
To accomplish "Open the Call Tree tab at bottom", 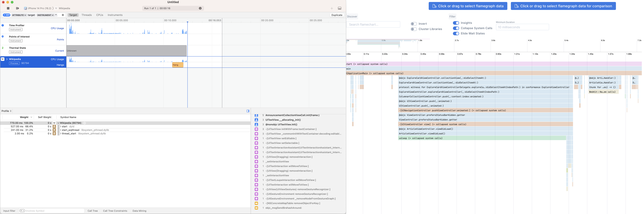I will [x=93, y=211].
